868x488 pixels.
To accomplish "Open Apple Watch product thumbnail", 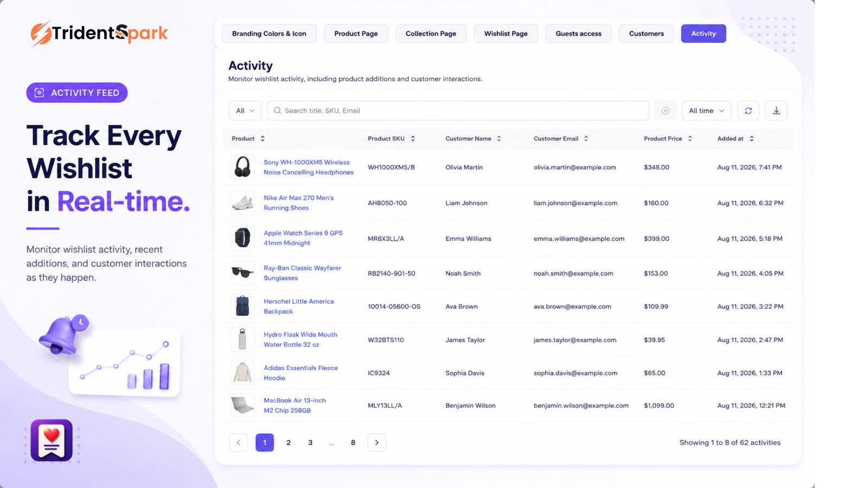I will pyautogui.click(x=242, y=238).
